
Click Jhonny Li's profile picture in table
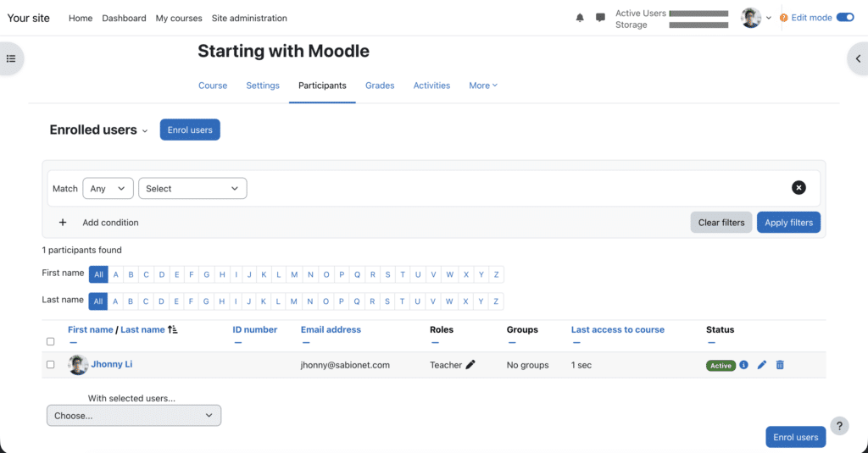pyautogui.click(x=78, y=364)
